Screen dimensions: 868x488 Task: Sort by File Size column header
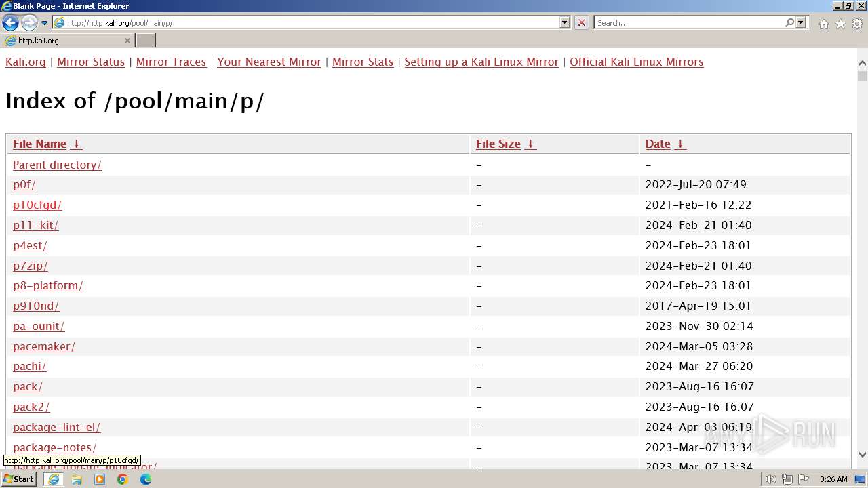click(498, 144)
